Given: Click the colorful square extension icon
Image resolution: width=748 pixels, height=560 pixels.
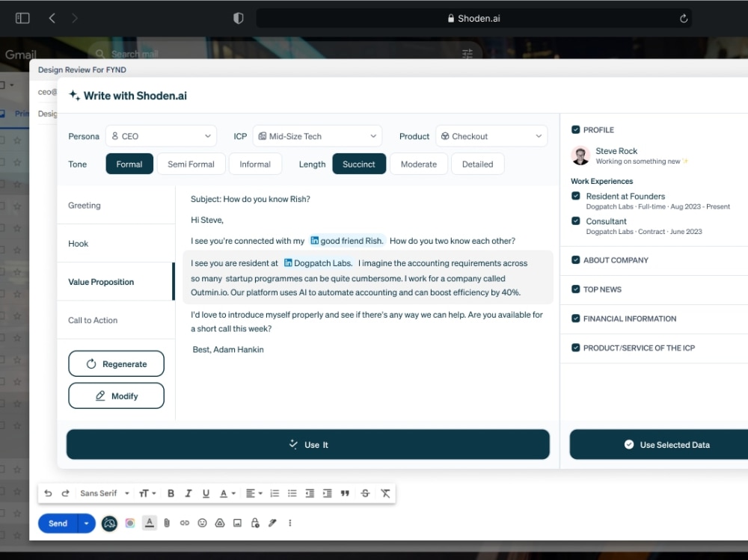Looking at the screenshot, I should coord(129,523).
